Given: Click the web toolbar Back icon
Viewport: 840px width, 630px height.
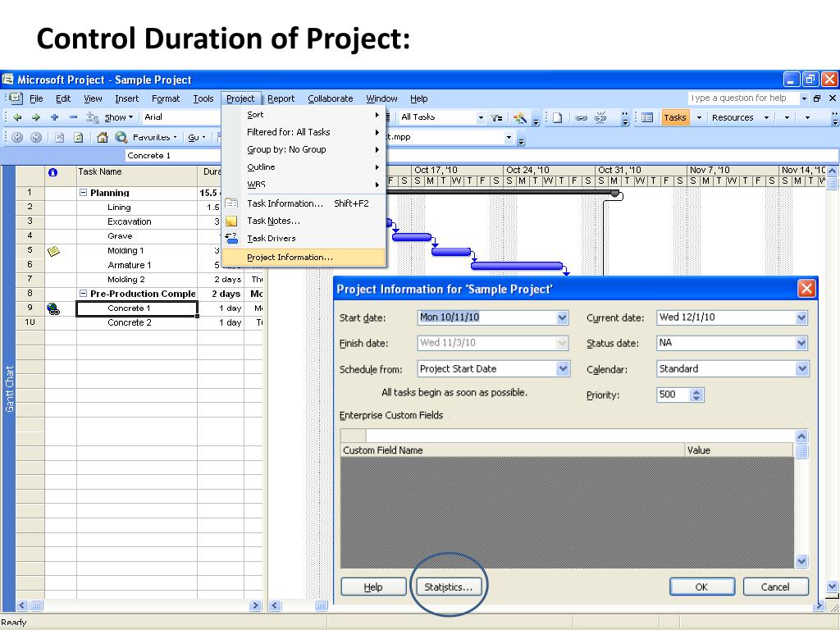Looking at the screenshot, I should click(17, 137).
